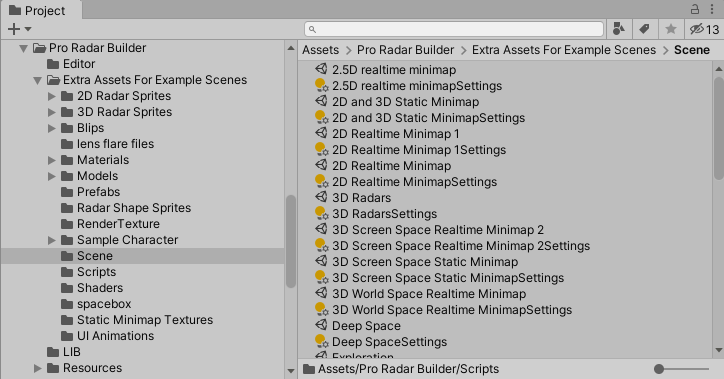Open the panel options kebab menu
Image resolution: width=724 pixels, height=379 pixels.
[x=712, y=9]
